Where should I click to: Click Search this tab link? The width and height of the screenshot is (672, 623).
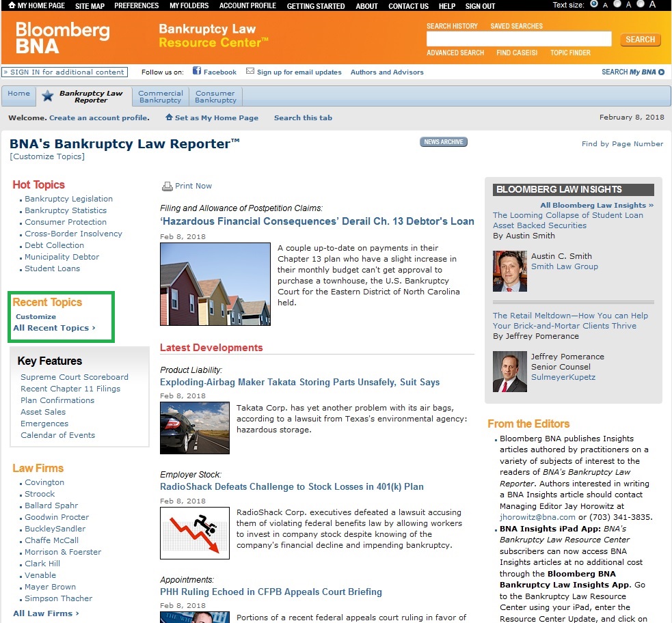[303, 117]
